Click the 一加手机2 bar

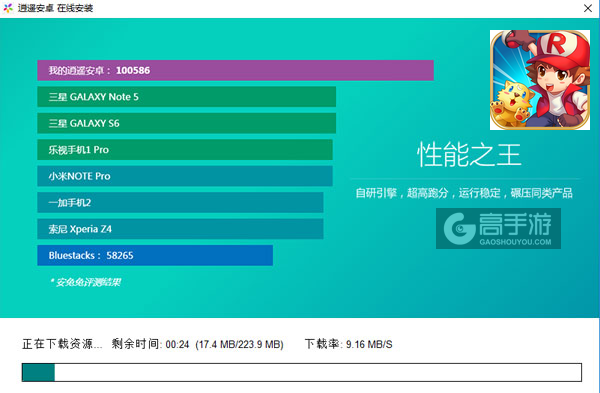pyautogui.click(x=180, y=202)
